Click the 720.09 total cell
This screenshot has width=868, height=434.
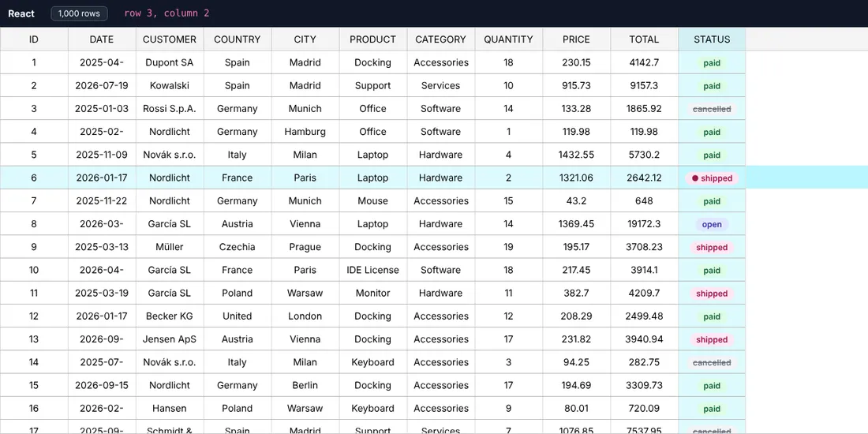(645, 409)
